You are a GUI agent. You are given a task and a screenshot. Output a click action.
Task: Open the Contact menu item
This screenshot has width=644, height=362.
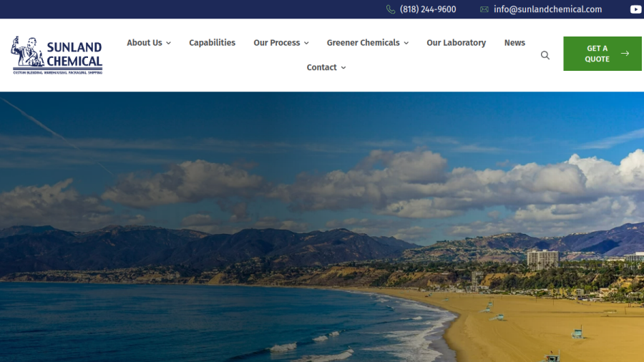click(321, 67)
